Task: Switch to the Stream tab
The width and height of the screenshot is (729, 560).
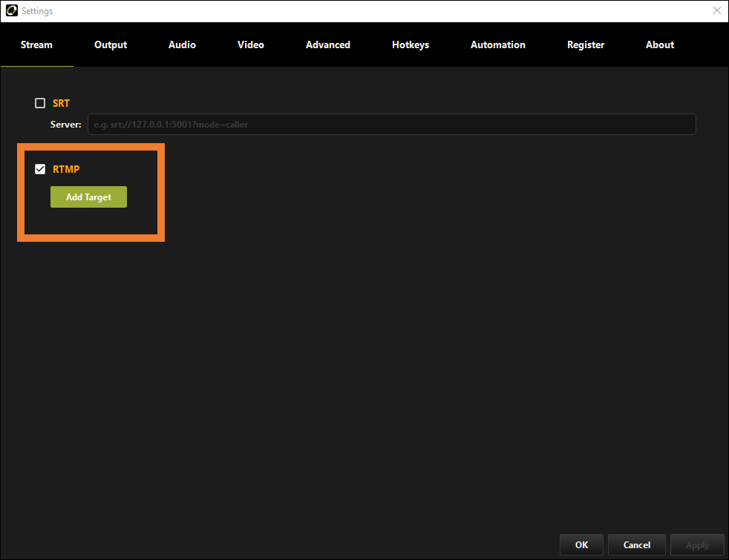Action: click(36, 45)
